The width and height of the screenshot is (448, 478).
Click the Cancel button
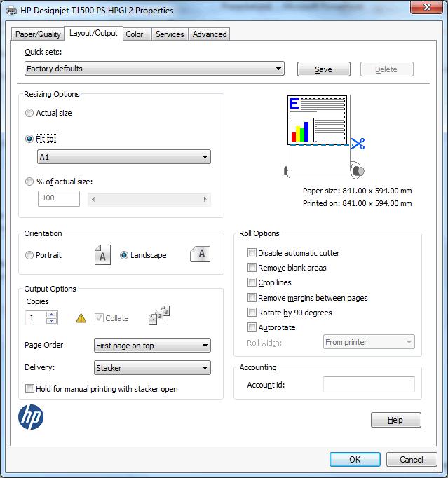pyautogui.click(x=412, y=459)
